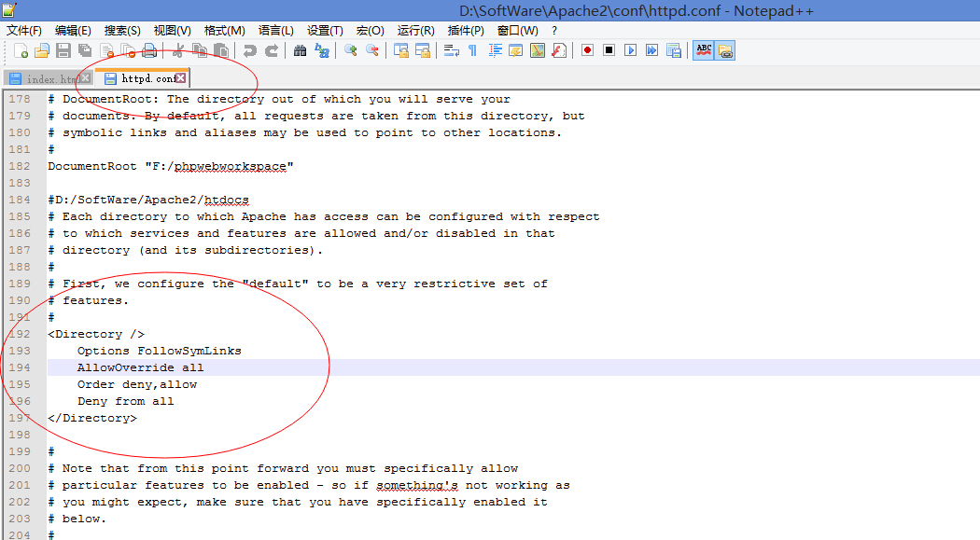The width and height of the screenshot is (980, 540).
Task: Open the 窗口(W) menu
Action: 517,31
